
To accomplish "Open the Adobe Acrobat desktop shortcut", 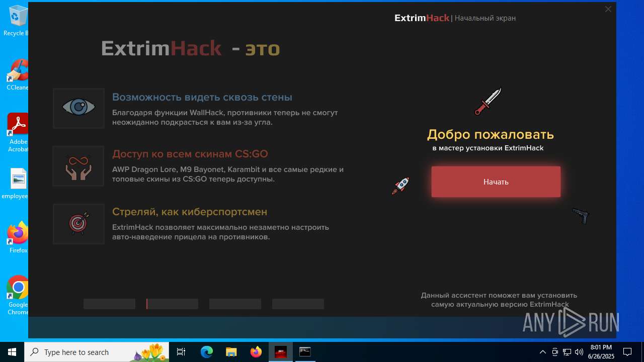I will 18,133.
